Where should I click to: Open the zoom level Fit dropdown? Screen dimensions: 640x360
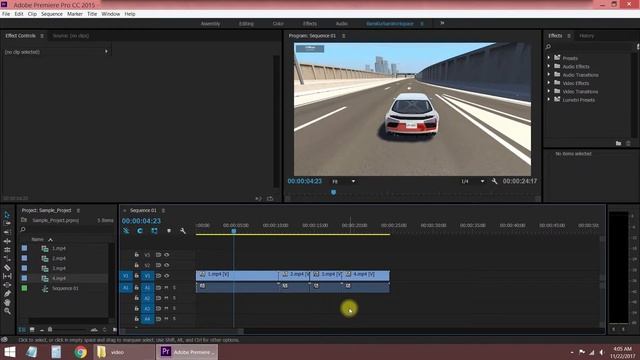(x=343, y=181)
